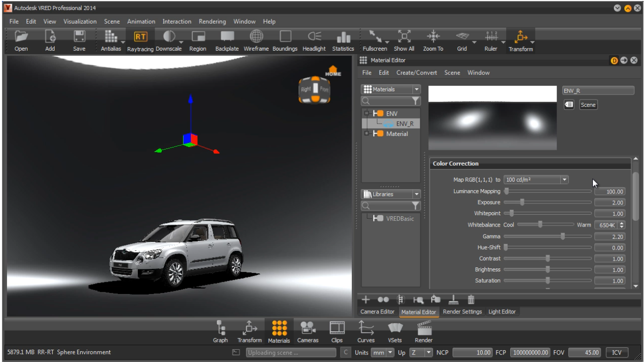Image resolution: width=644 pixels, height=362 pixels.
Task: Click the Scene button
Action: click(x=588, y=105)
